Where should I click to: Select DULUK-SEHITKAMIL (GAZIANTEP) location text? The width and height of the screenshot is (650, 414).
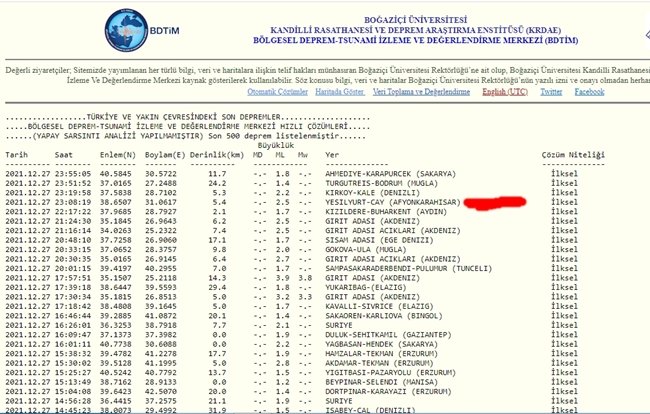pos(388,335)
